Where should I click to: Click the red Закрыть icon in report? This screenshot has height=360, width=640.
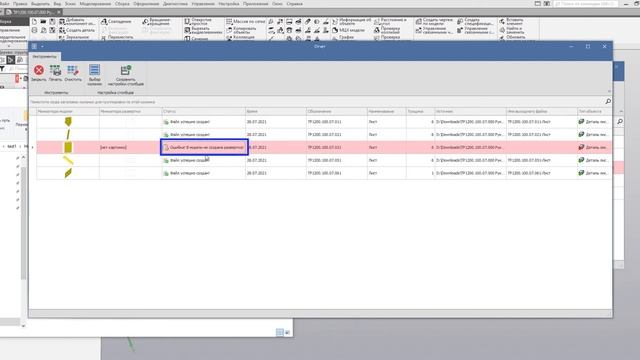tap(39, 71)
